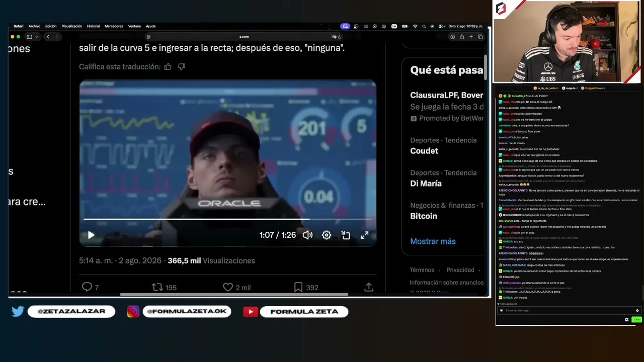This screenshot has height=362, width=644.
Task: Open Wi-Fi status in menu bar
Action: pyautogui.click(x=415, y=26)
